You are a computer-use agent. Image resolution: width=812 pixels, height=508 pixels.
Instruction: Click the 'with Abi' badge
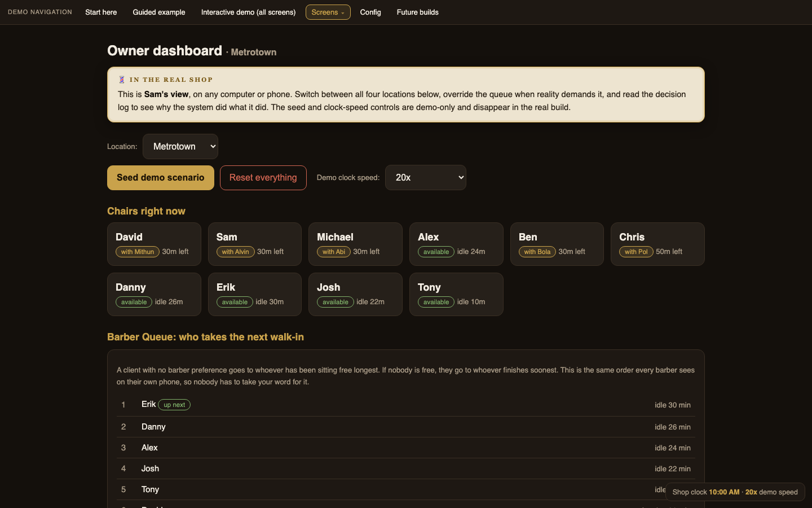coord(334,252)
